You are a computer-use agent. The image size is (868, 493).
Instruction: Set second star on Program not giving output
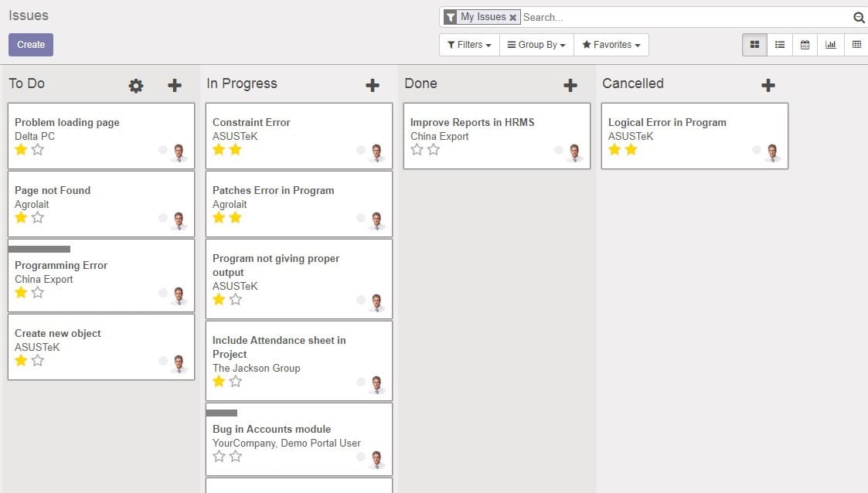235,299
